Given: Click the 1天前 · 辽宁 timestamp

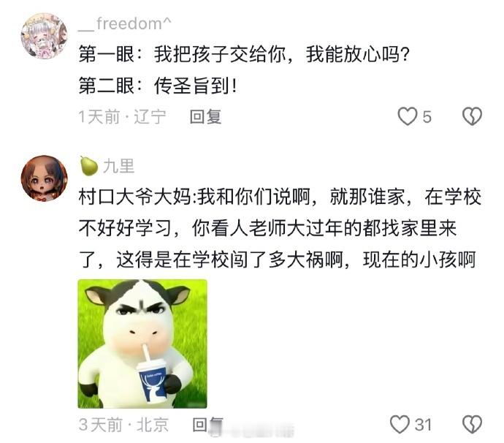Looking at the screenshot, I should point(123,116).
